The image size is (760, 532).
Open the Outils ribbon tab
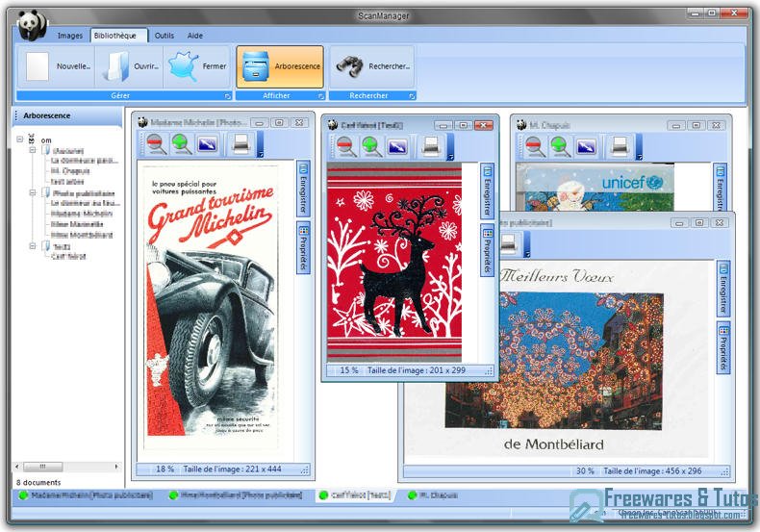coord(165,36)
